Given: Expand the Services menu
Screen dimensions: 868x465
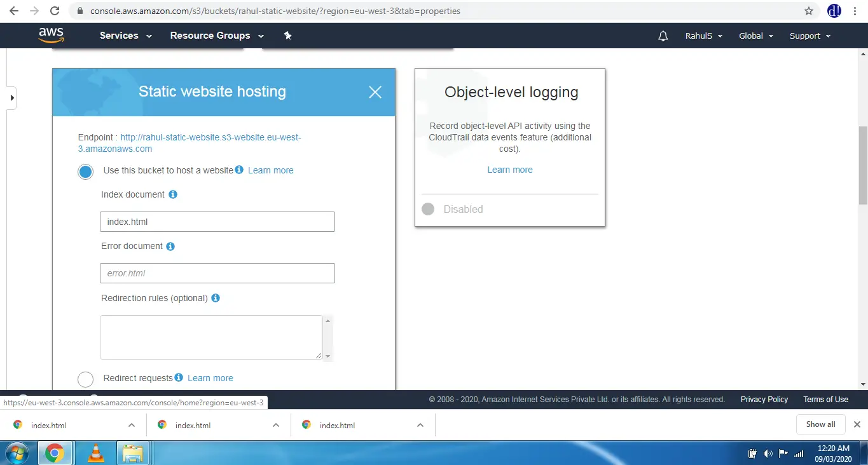Looking at the screenshot, I should (x=126, y=36).
